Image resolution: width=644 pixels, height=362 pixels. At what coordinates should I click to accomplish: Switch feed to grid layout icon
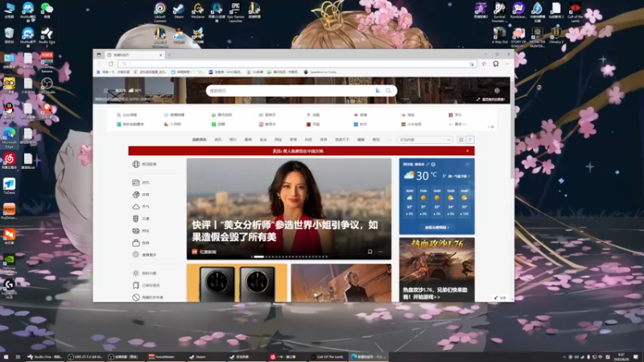(461, 140)
